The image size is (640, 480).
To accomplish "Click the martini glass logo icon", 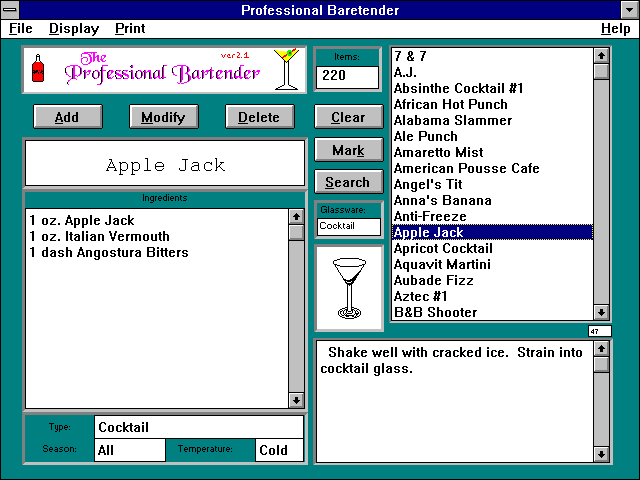I will coord(285,69).
